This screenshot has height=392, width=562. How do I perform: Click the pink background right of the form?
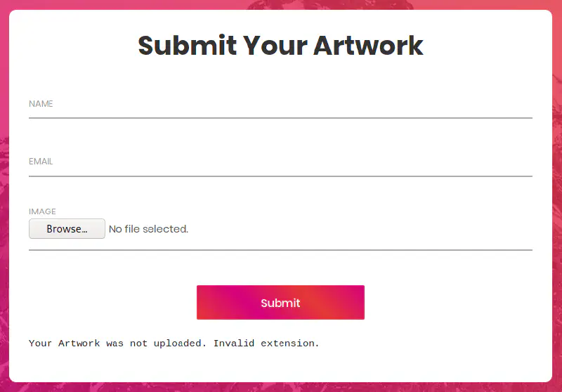[557, 197]
